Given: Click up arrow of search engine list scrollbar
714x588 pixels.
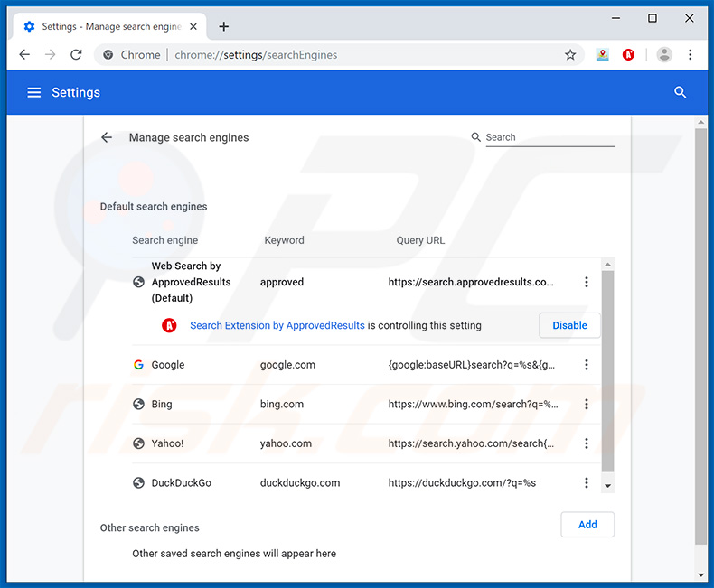Looking at the screenshot, I should click(607, 265).
